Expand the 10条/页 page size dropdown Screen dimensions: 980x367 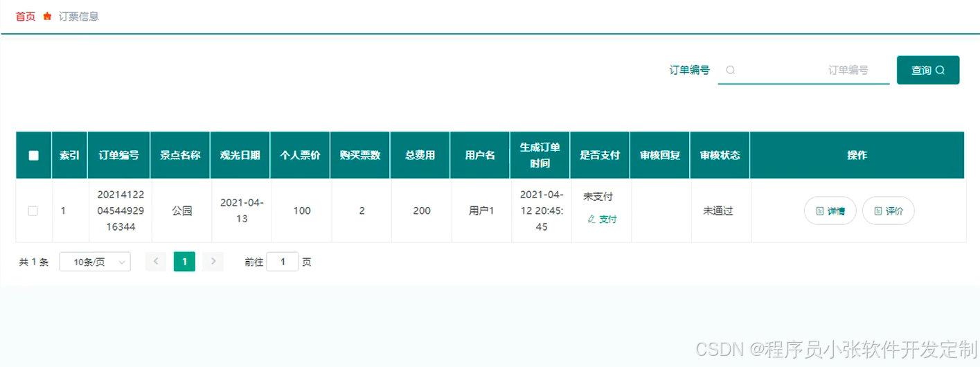(x=95, y=262)
